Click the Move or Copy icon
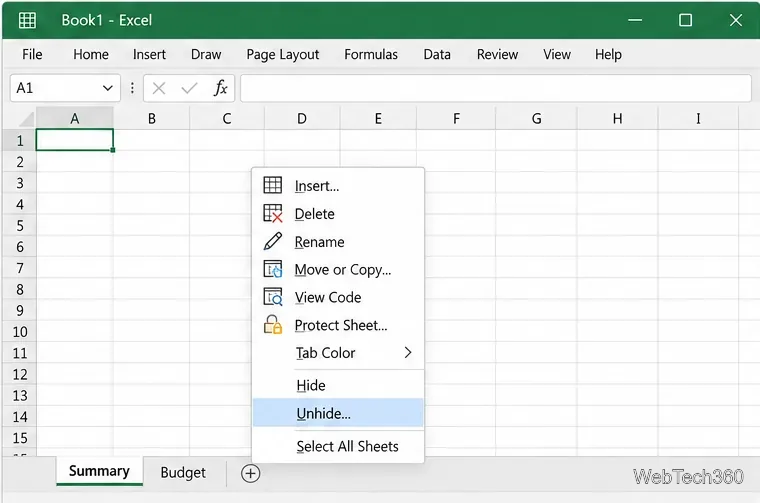Viewport: 760px width, 503px height. click(x=272, y=269)
